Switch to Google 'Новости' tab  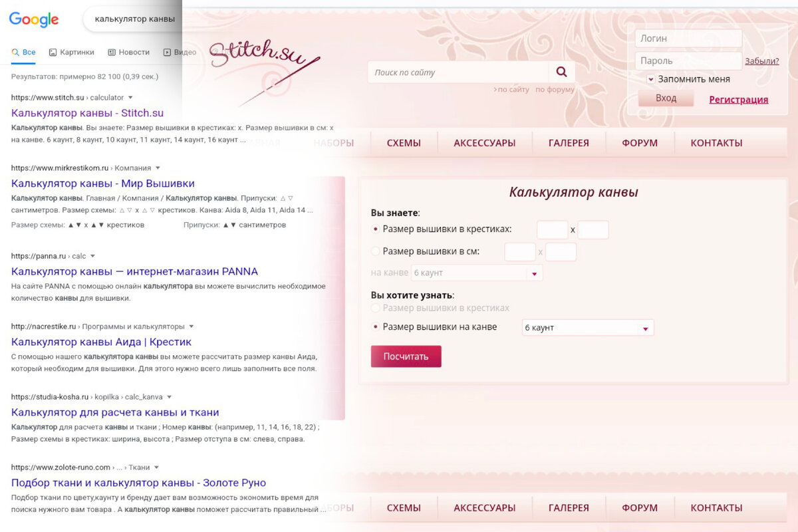pos(129,52)
